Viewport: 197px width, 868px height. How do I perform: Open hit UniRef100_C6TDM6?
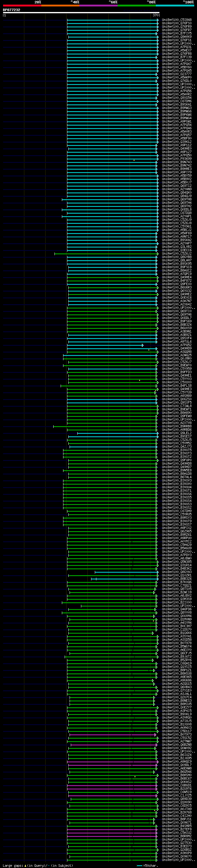tap(177, 101)
